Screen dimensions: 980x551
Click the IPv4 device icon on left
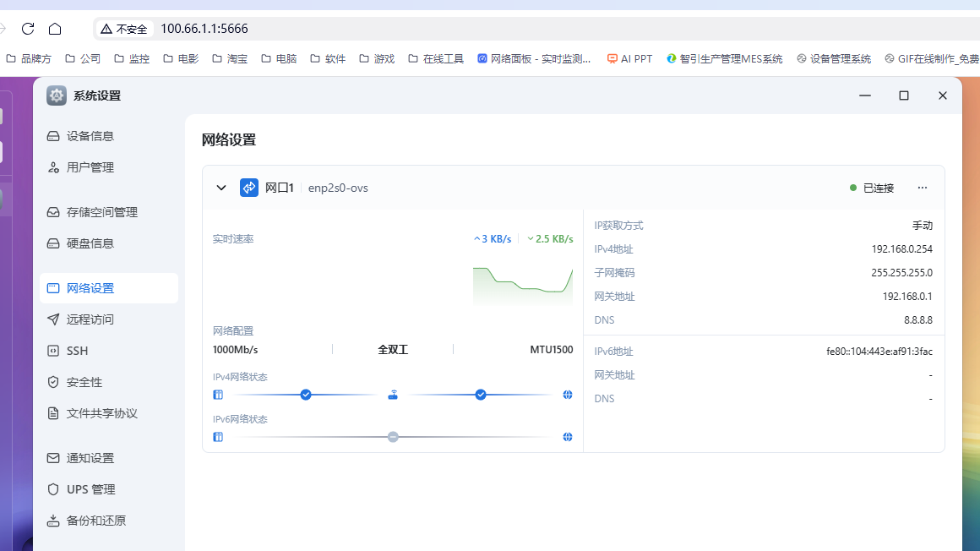[218, 395]
